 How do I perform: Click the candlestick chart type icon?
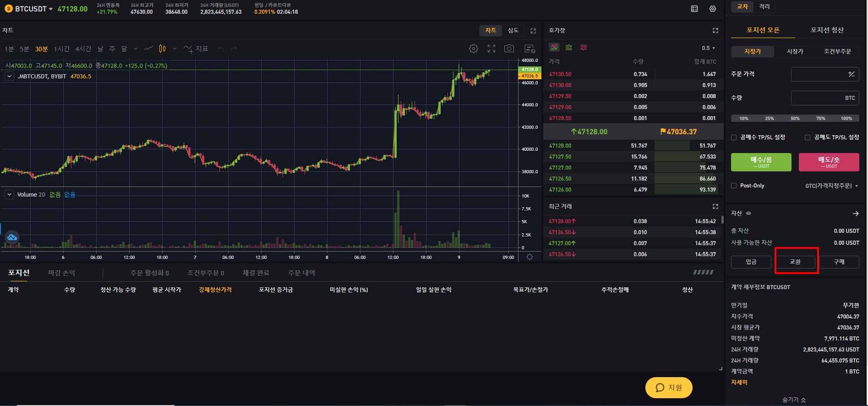click(162, 49)
